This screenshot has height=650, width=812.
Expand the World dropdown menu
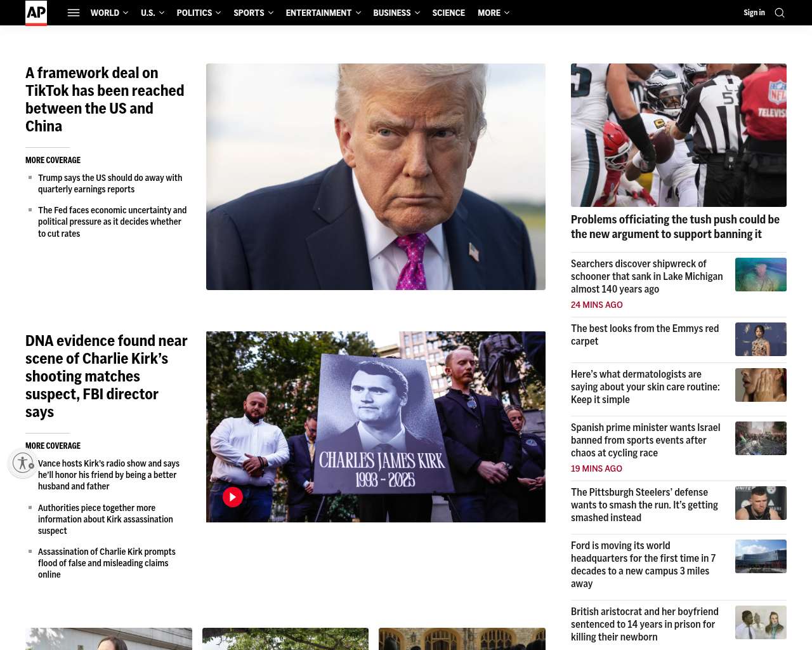[x=109, y=13]
